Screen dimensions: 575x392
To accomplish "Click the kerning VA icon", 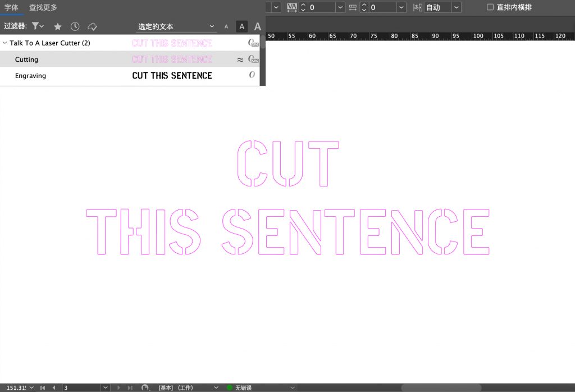I will (x=292, y=7).
